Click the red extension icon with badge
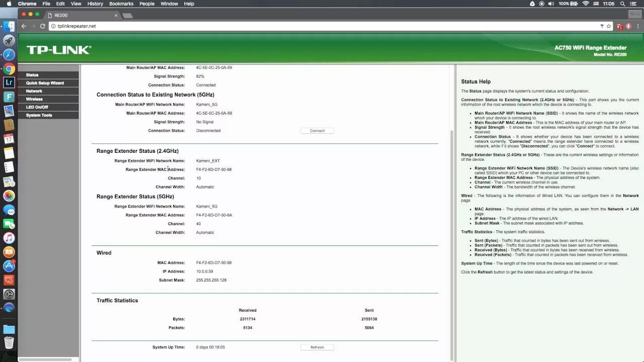This screenshot has height=362, width=644. [620, 26]
